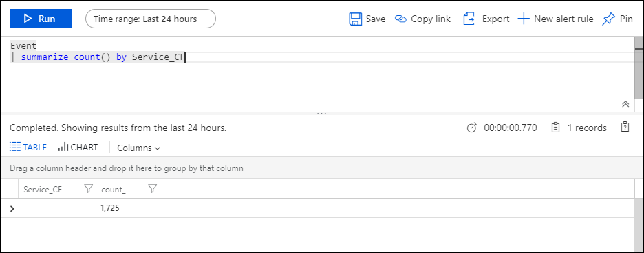Image resolution: width=644 pixels, height=253 pixels.
Task: Click the query editor vertical scrollbar
Action: pos(639,68)
